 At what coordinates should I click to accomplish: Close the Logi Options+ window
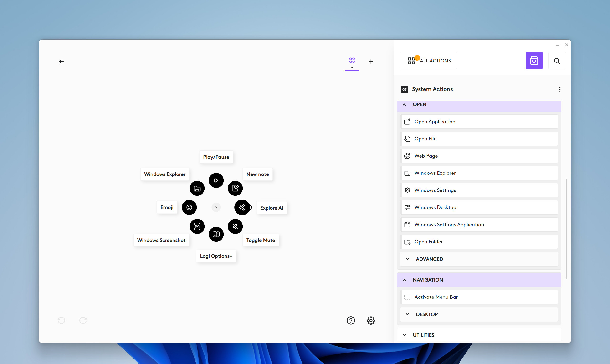[567, 45]
